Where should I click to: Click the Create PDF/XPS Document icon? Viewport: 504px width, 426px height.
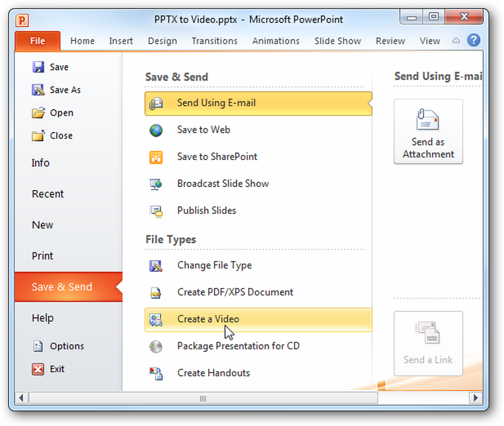(156, 293)
